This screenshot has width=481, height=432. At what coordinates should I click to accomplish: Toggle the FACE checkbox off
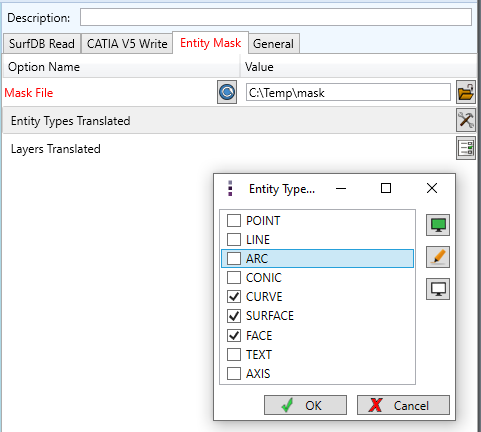(x=234, y=335)
